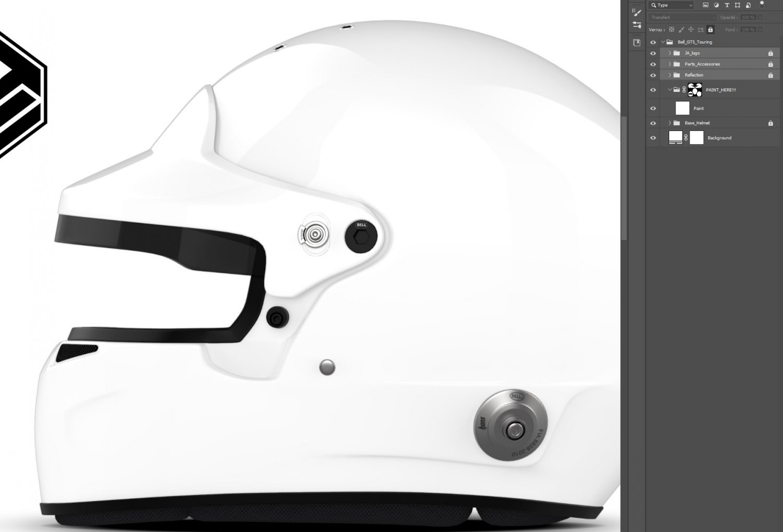Enable lock transparent pixels
Screen dimensions: 783x532
[x=671, y=29]
